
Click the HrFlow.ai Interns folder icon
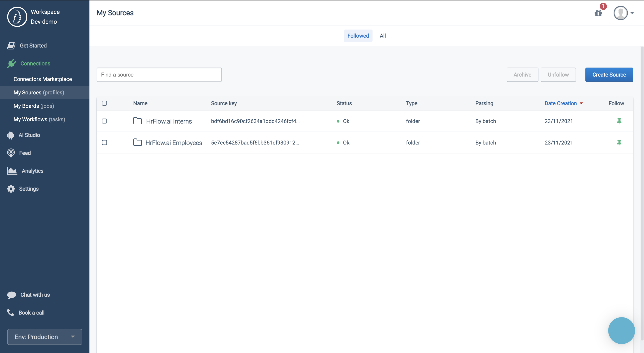[x=138, y=121]
